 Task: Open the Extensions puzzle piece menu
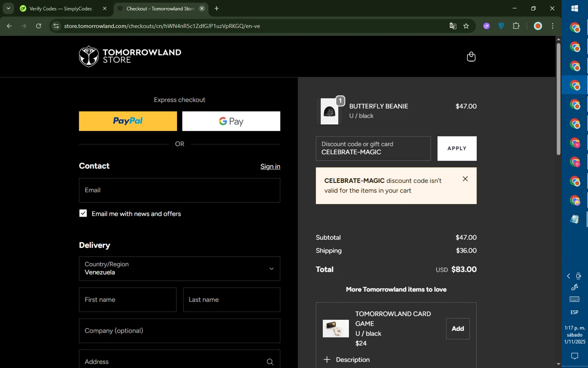coord(516,26)
